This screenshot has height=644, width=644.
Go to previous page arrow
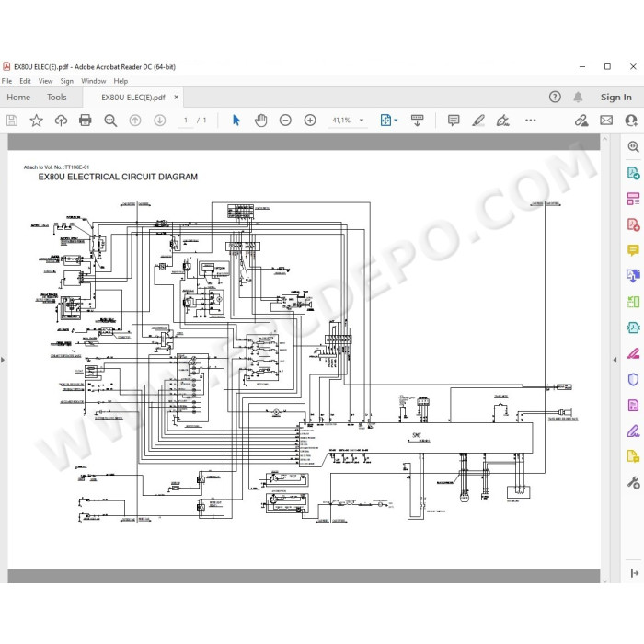click(135, 121)
